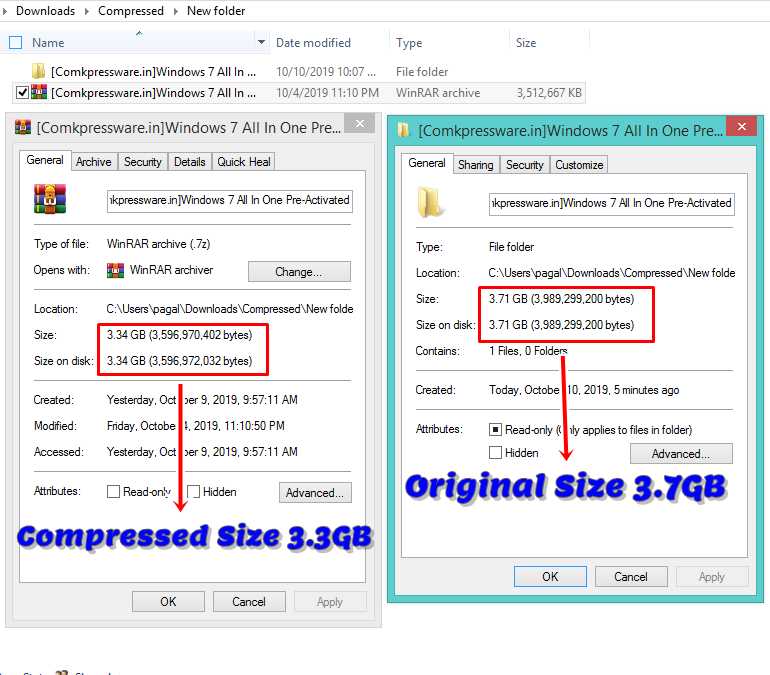Go to Compressed in the breadcrumb path

131,11
